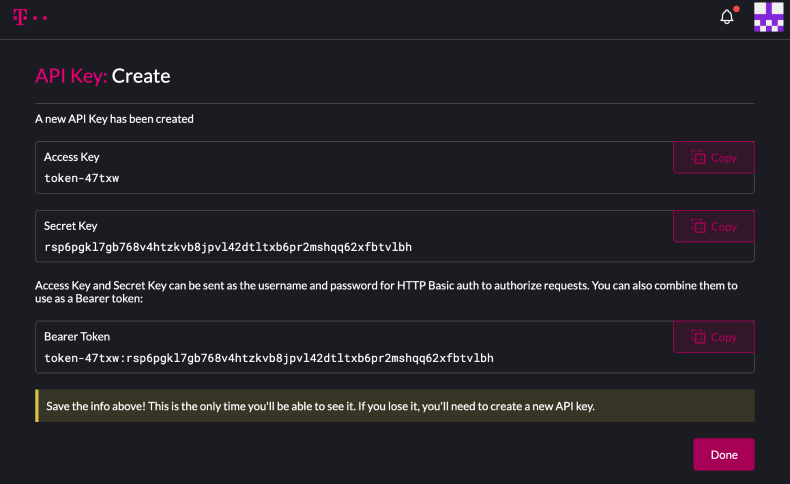The height and width of the screenshot is (484, 790).
Task: Open the notifications bell
Action: pyautogui.click(x=727, y=17)
